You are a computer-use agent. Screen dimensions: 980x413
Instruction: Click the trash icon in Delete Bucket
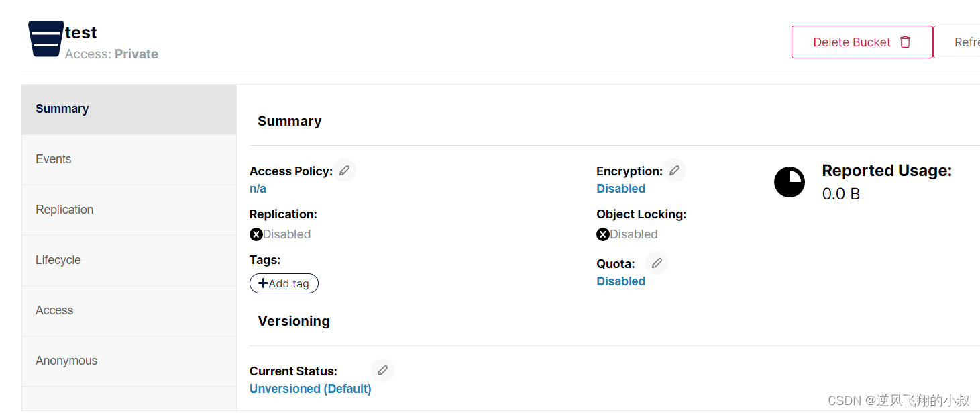point(905,42)
